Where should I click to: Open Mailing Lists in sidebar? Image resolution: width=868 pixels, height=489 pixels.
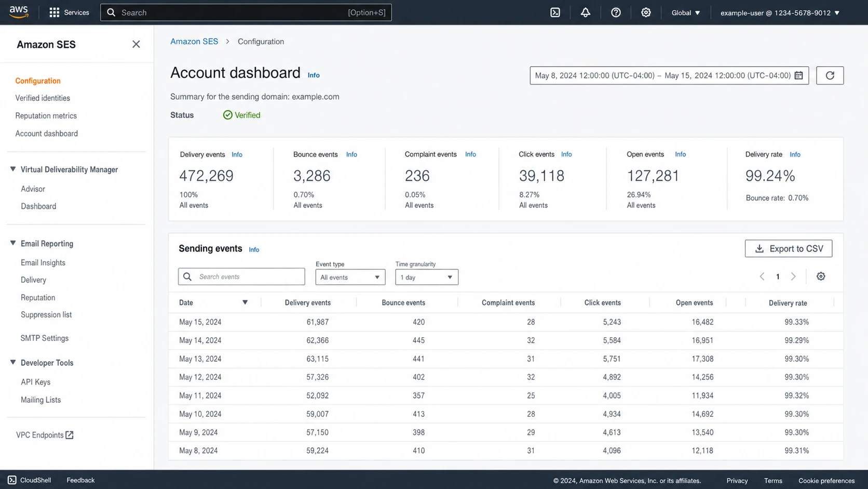pyautogui.click(x=40, y=400)
